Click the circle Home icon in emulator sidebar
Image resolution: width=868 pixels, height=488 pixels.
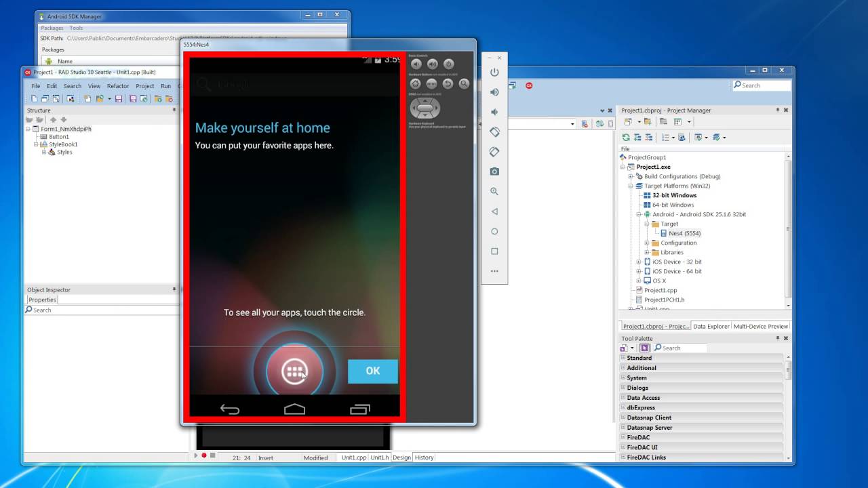(494, 231)
